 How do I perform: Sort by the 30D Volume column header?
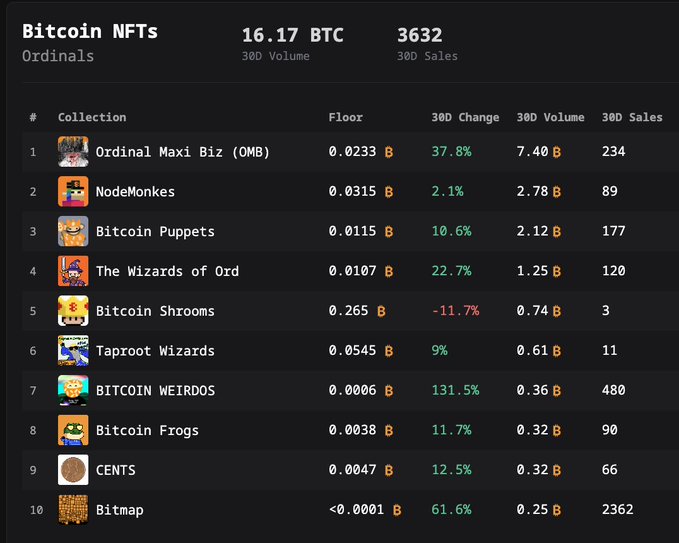pyautogui.click(x=550, y=117)
